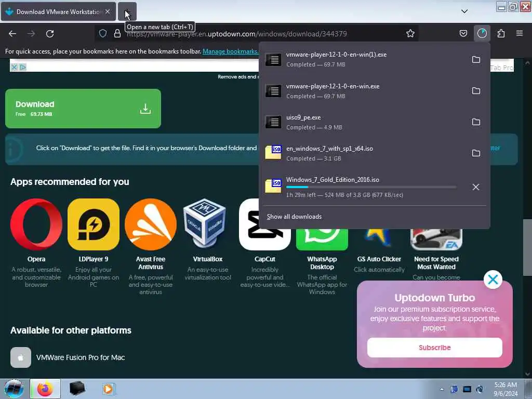Go back to the previous page

click(12, 34)
